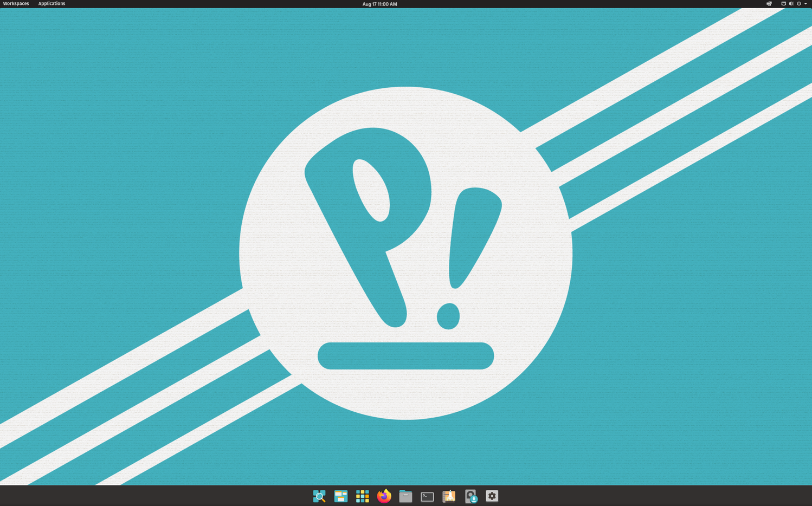Open the workspaces overview dock icon
This screenshot has width=812, height=506.
point(341,496)
